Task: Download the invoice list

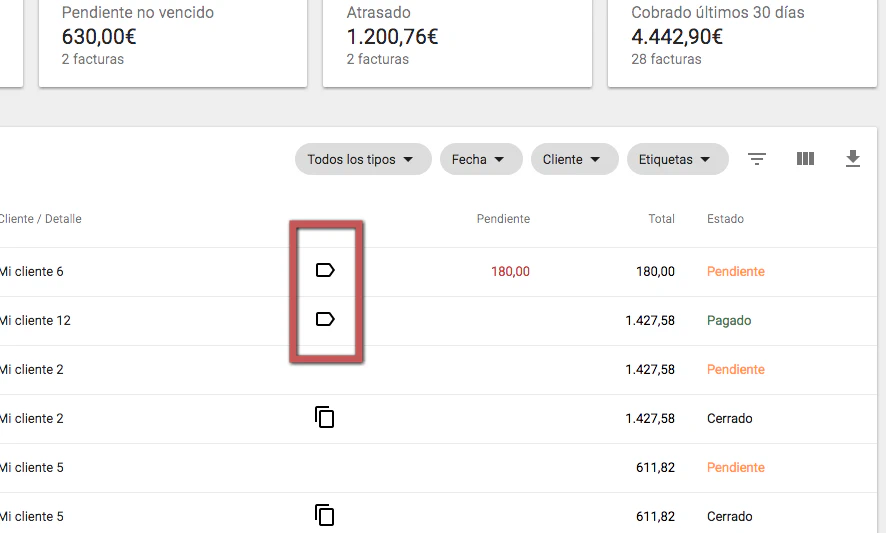Action: (x=853, y=159)
